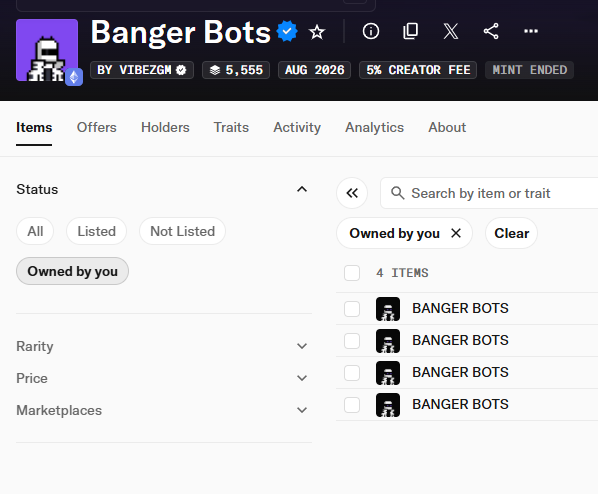Open the collection info icon
This screenshot has height=494, width=598.
tap(371, 31)
